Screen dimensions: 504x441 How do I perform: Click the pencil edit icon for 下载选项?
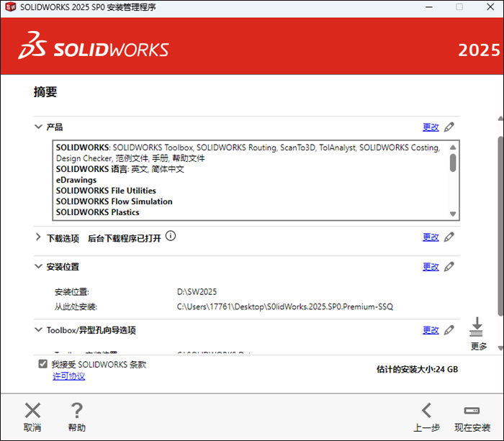pyautogui.click(x=449, y=237)
